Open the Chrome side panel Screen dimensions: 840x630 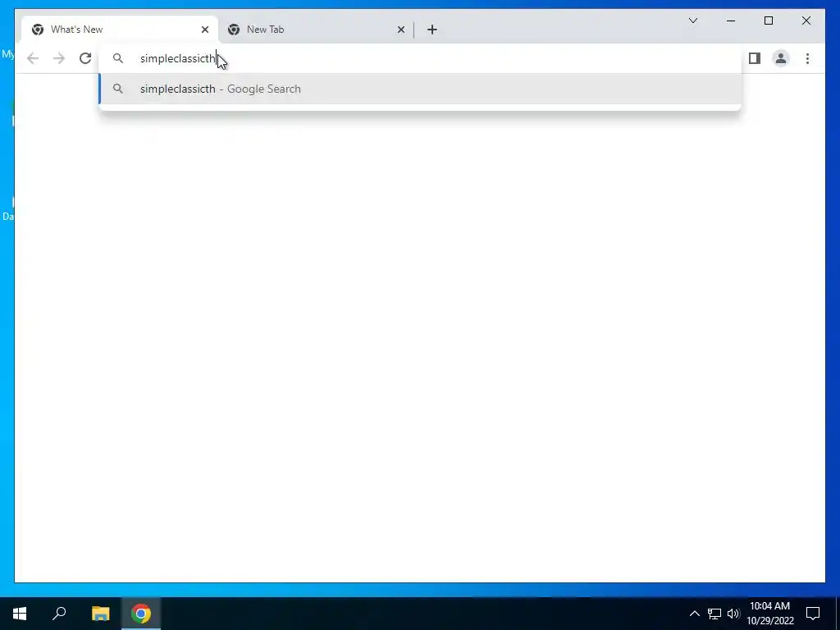coord(755,58)
